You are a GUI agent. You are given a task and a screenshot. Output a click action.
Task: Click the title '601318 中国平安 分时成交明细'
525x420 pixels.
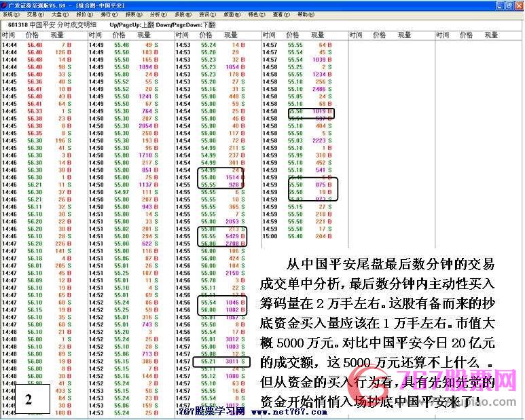click(52, 25)
